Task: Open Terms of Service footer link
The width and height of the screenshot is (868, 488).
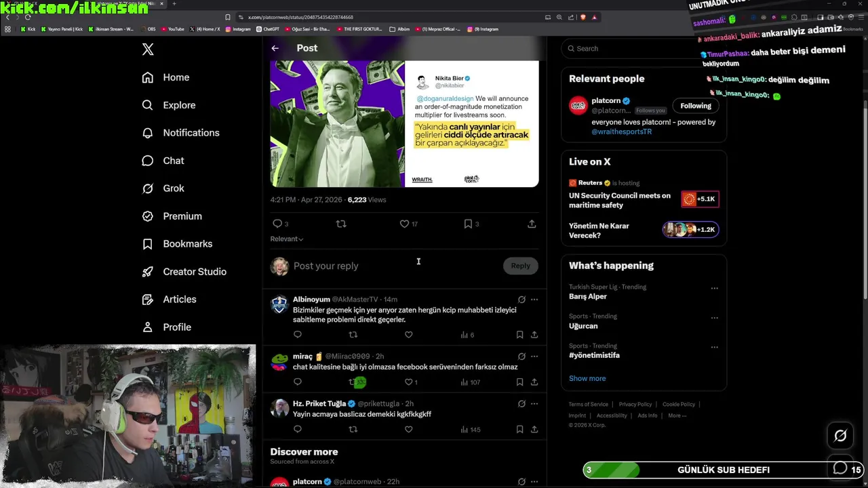Action: [589, 405]
